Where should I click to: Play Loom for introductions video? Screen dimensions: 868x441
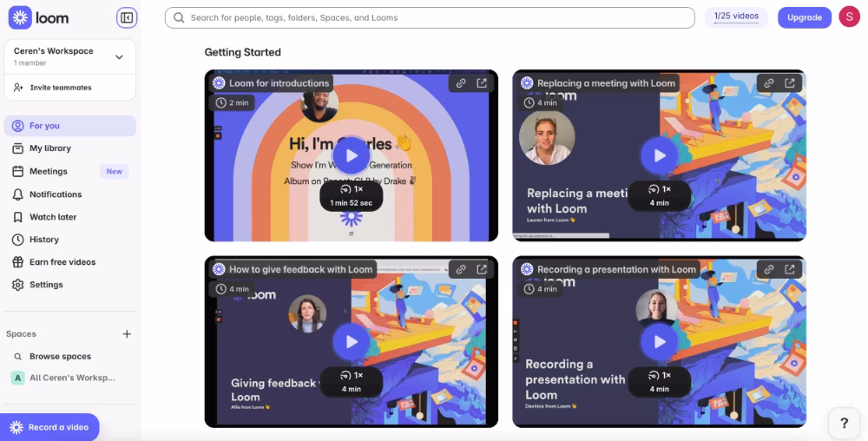pos(351,156)
